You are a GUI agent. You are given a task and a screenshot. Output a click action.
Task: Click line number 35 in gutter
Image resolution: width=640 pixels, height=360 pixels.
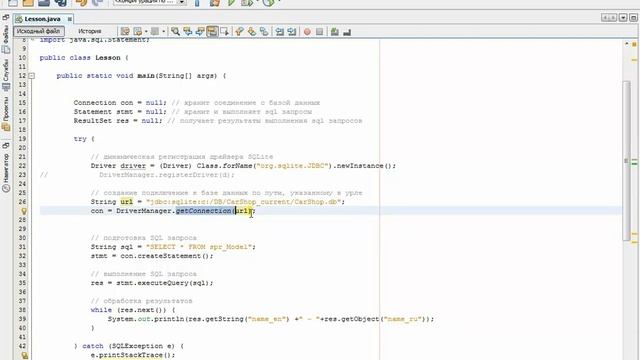coord(22,283)
